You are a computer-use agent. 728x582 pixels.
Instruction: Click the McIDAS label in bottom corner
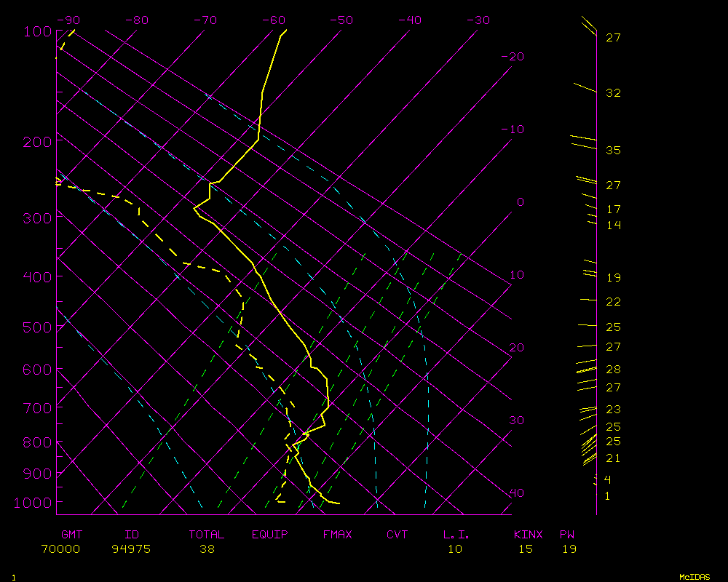pyautogui.click(x=694, y=577)
